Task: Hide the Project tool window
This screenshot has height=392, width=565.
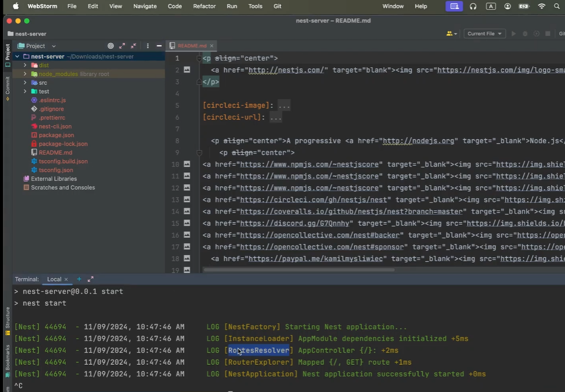Action: pos(159,46)
